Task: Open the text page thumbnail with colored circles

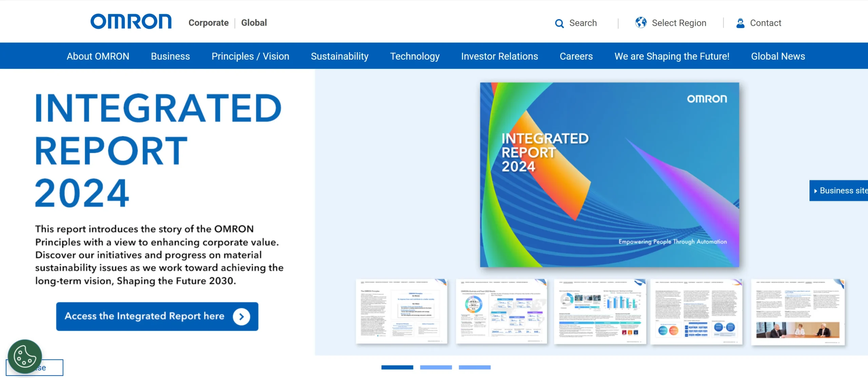Action: (696, 312)
